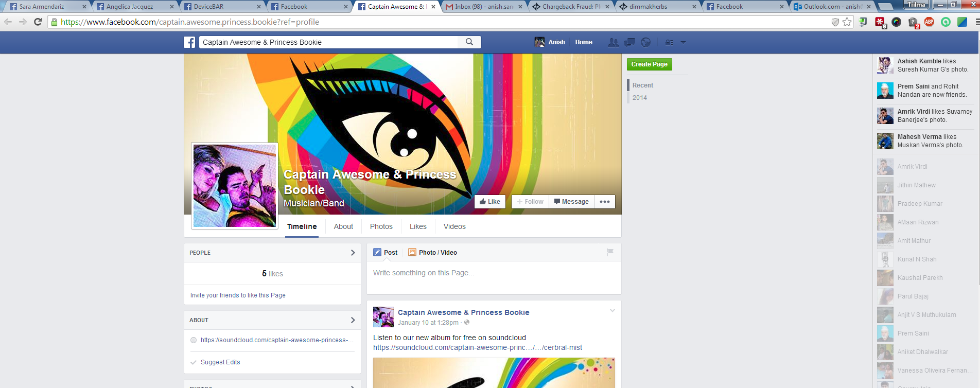This screenshot has width=980, height=388.
Task: Bookmark this page with star icon
Action: (847, 22)
